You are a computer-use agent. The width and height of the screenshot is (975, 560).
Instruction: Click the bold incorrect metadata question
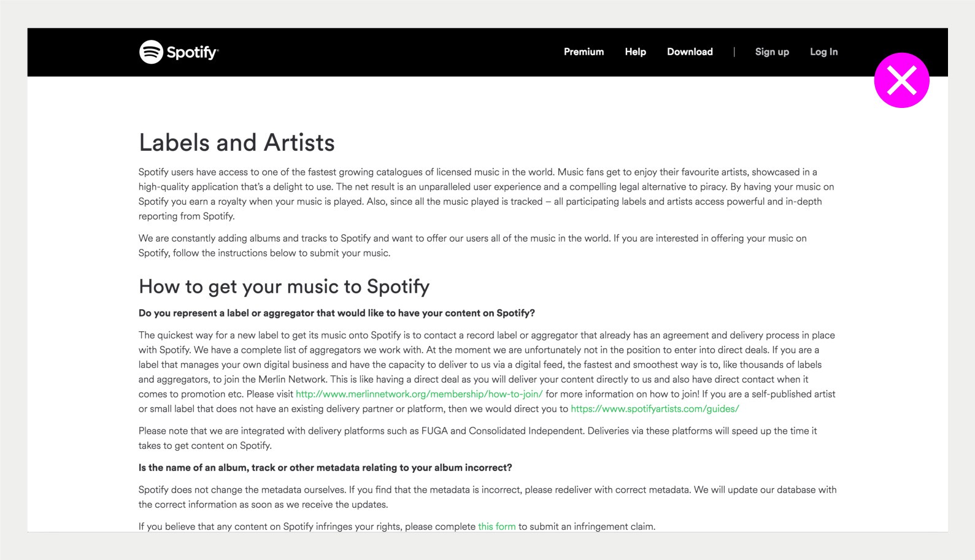tap(325, 468)
